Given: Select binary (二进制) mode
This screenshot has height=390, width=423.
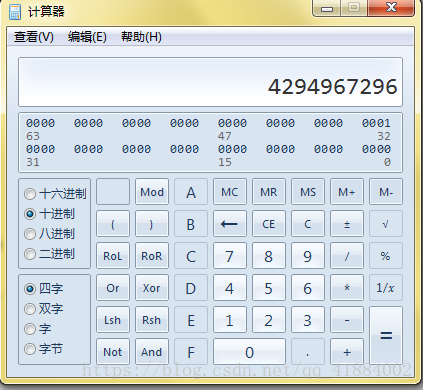Looking at the screenshot, I should tap(49, 254).
